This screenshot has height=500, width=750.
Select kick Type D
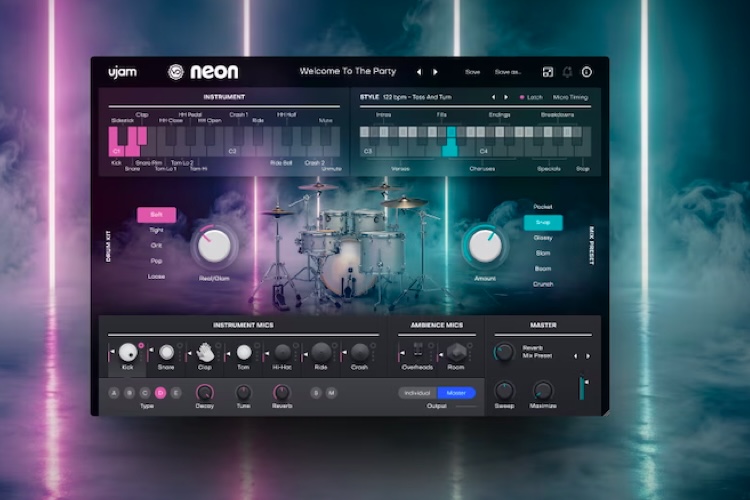coord(160,393)
